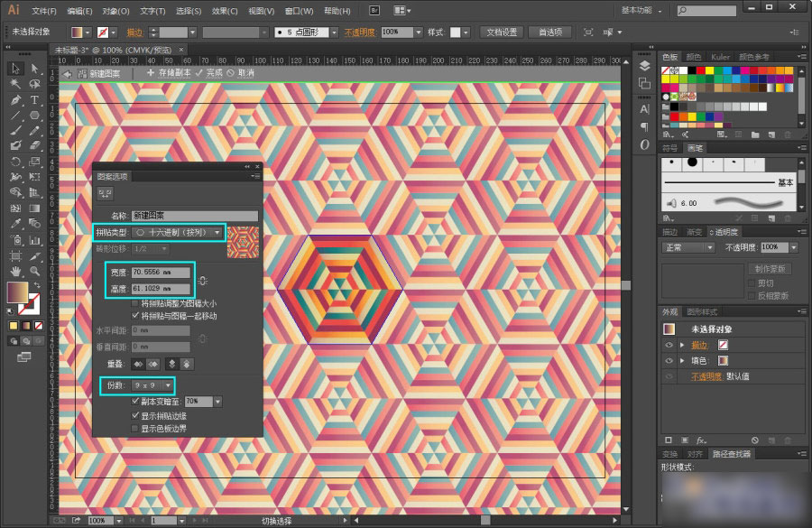Screen dimensions: 812x528
Task: Pick the Direct Selection tool
Action: coord(35,69)
